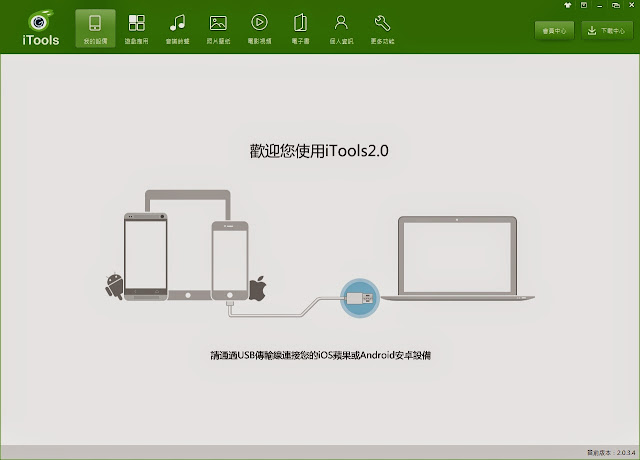
Task: Open the Games and Apps grid tab
Action: pyautogui.click(x=136, y=29)
